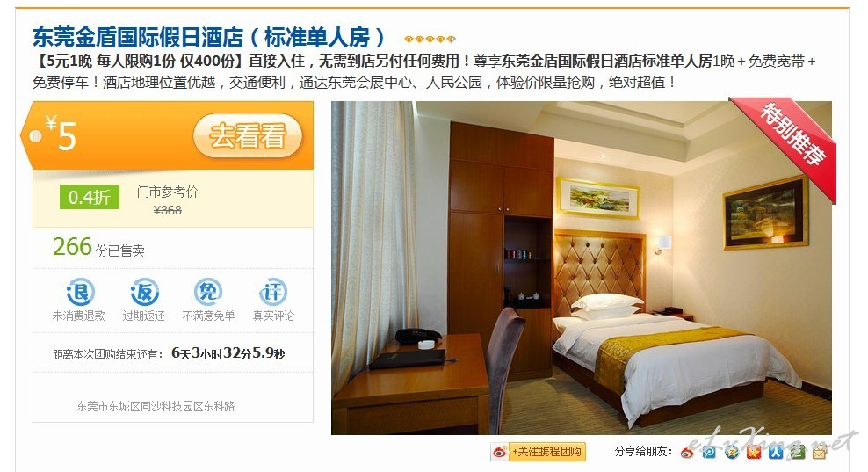Open the hotel room photo
868x472 pixels.
(582, 267)
